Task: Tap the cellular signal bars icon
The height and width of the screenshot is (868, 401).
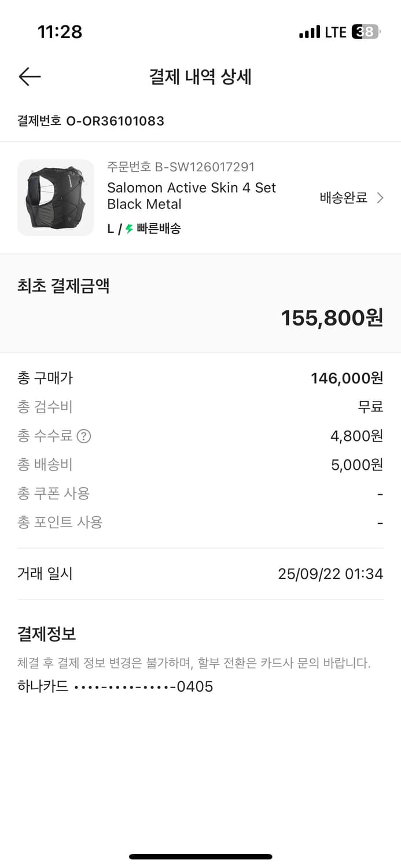Action: [x=310, y=32]
